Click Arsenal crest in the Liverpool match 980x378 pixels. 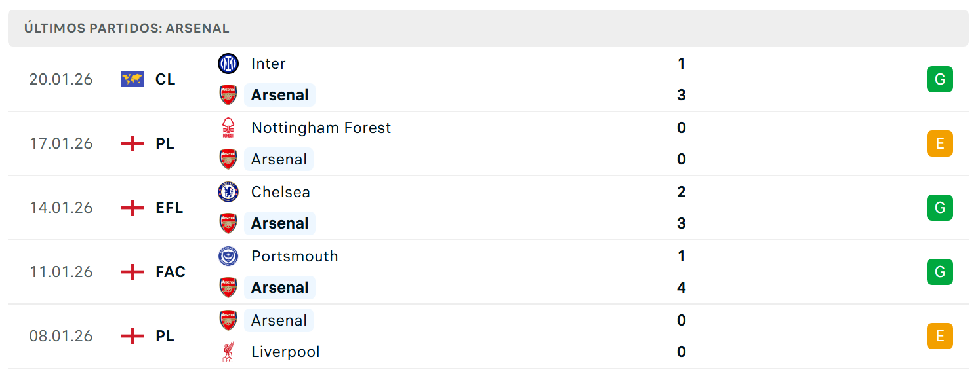tap(228, 320)
